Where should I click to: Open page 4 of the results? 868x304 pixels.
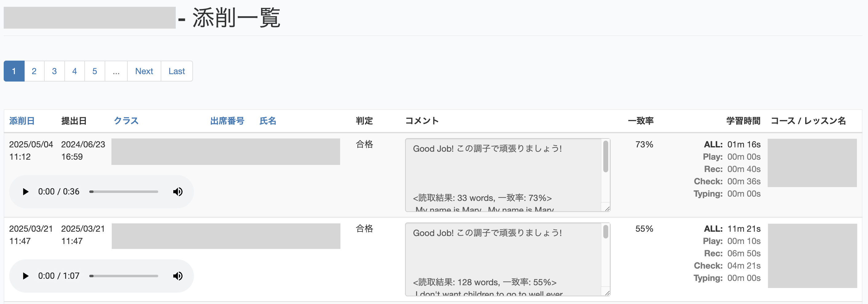[74, 71]
